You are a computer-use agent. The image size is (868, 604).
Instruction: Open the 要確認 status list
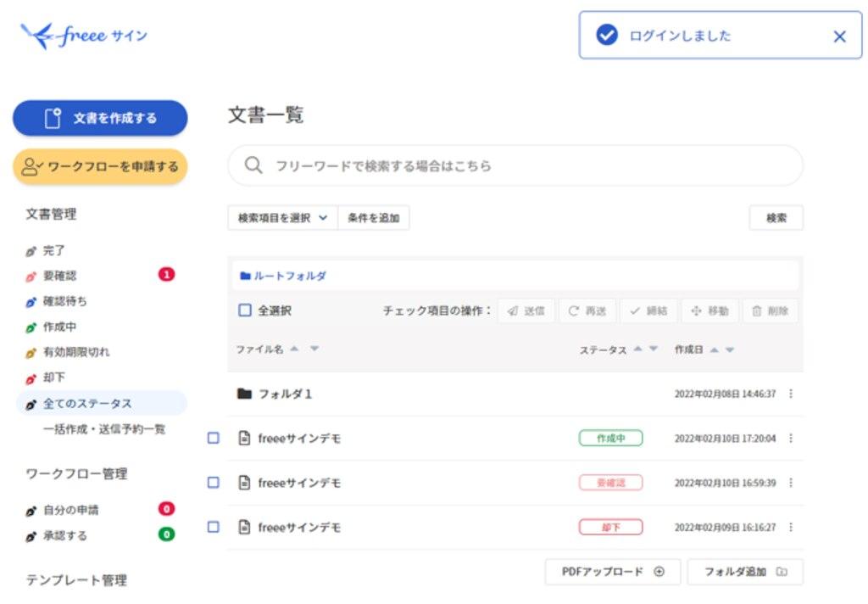coord(60,276)
